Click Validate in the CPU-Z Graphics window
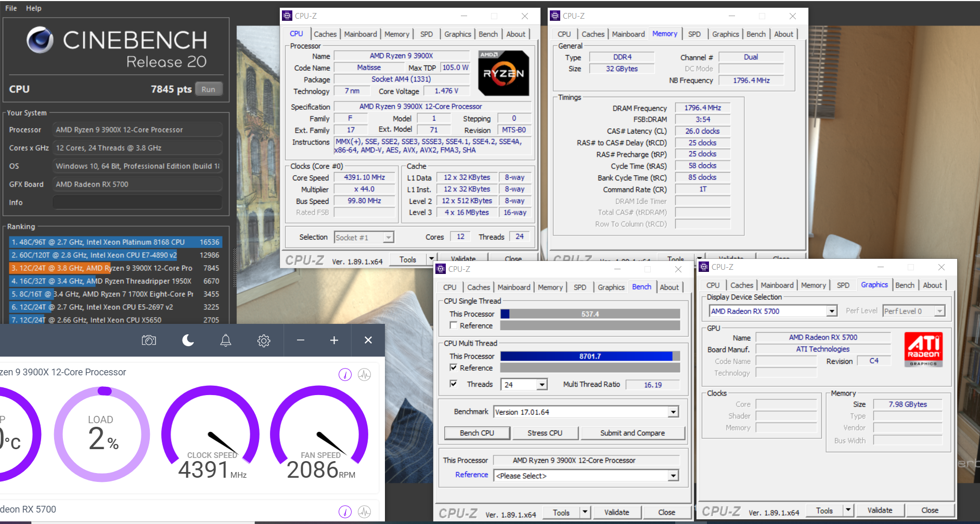Screen dimensions: 980x524 [880, 510]
